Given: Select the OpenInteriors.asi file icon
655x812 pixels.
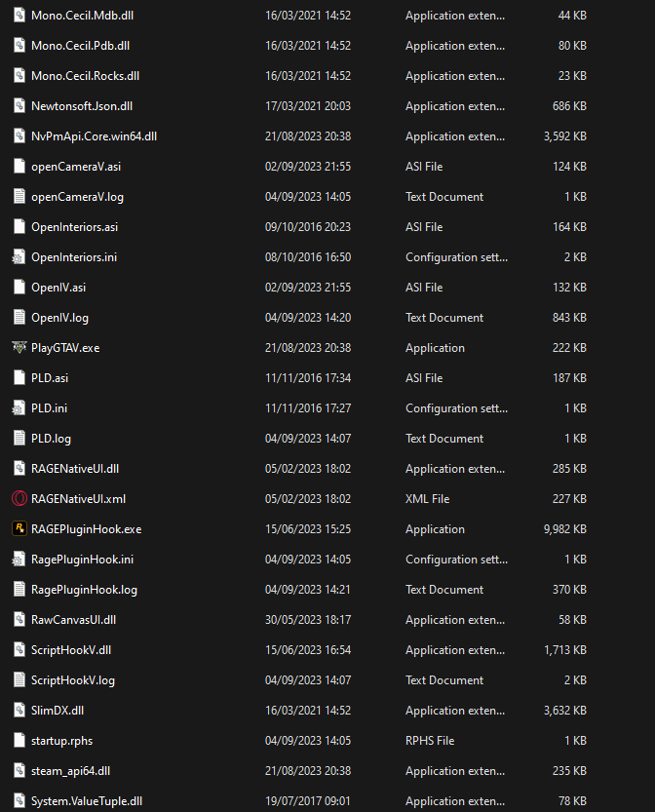Looking at the screenshot, I should pyautogui.click(x=19, y=227).
